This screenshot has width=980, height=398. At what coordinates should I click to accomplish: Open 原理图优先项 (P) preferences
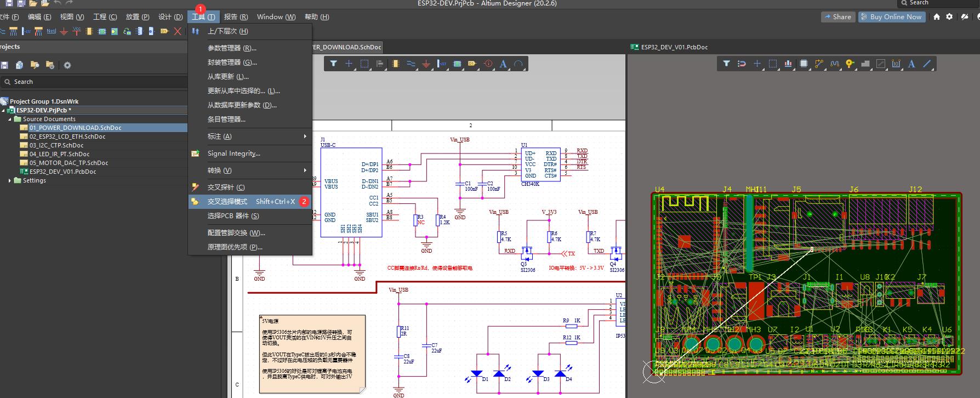pyautogui.click(x=250, y=247)
